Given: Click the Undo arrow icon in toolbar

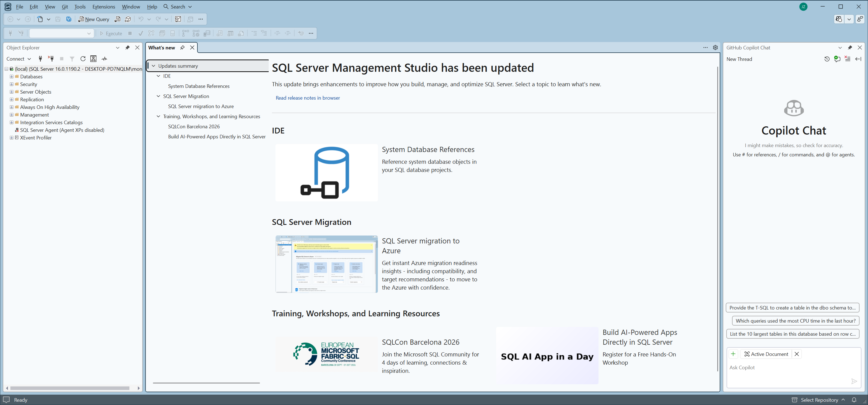Looking at the screenshot, I should click(x=141, y=19).
